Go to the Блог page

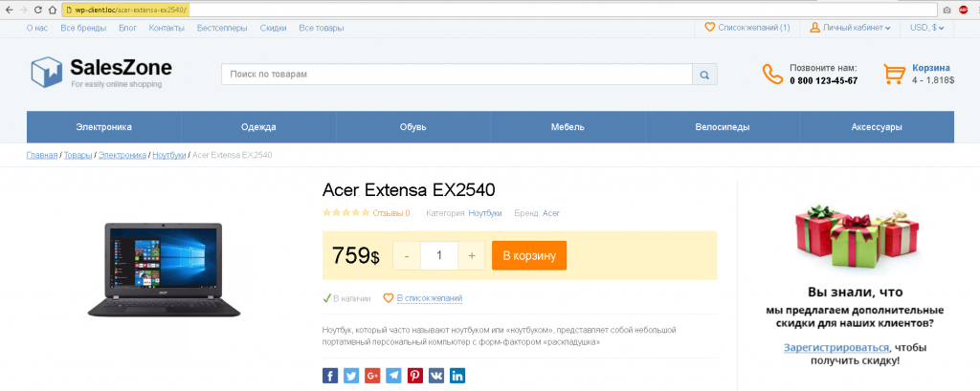click(x=127, y=28)
